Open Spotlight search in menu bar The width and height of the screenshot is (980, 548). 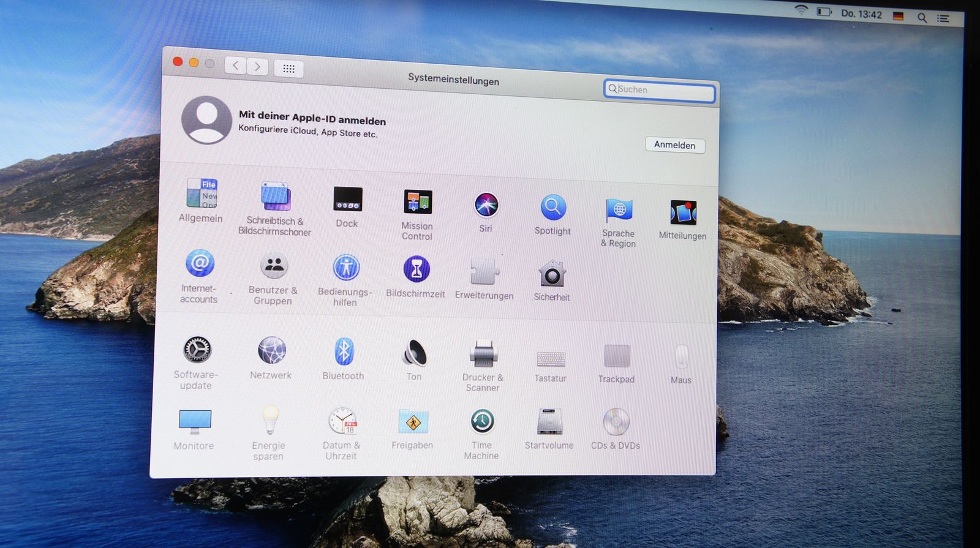click(922, 18)
